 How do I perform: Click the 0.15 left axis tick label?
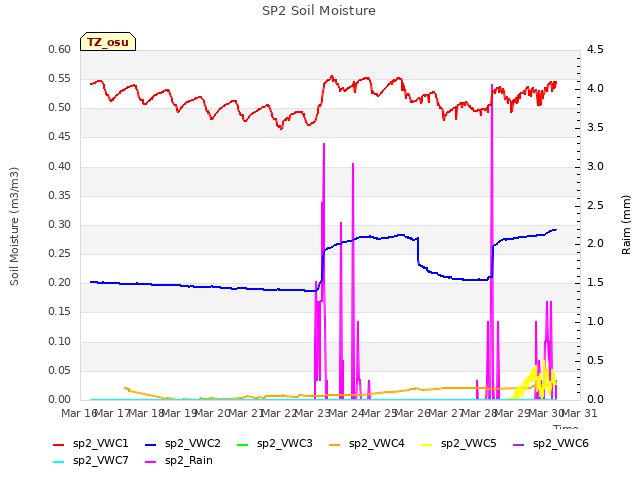pyautogui.click(x=60, y=312)
